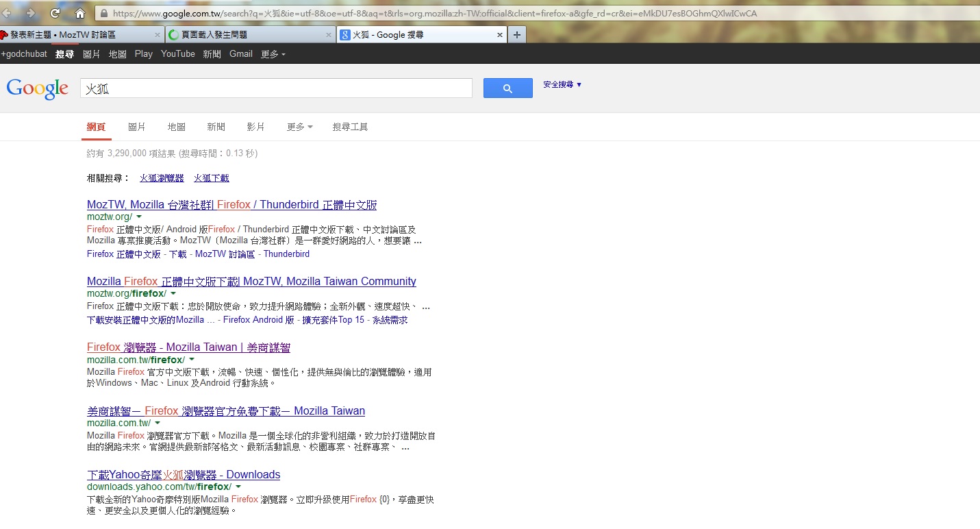Image resolution: width=980 pixels, height=529 pixels.
Task: Open sitelink MozTW 討論區
Action: [225, 254]
